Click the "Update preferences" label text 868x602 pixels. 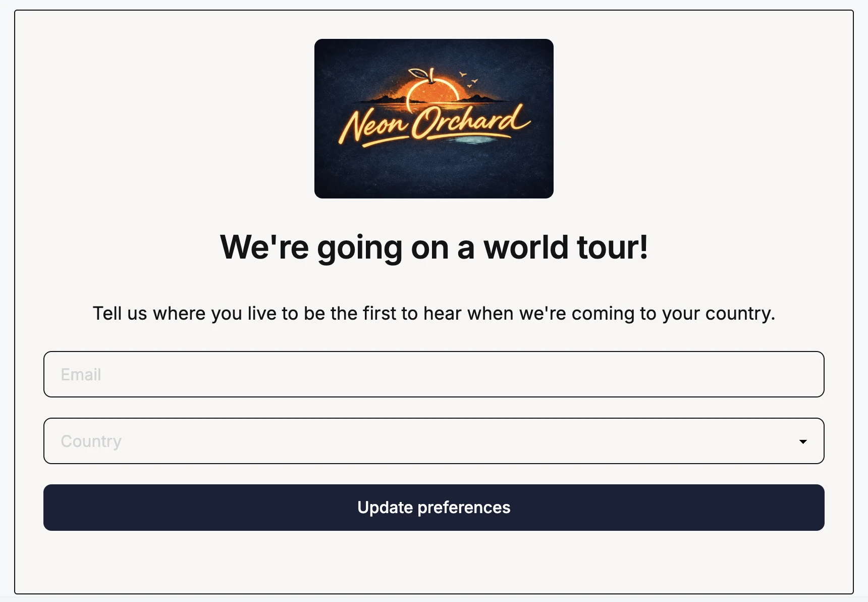[x=434, y=507]
